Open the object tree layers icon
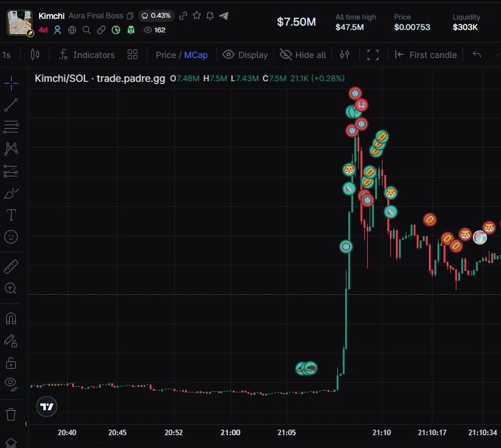The height and width of the screenshot is (448, 501). pyautogui.click(x=11, y=443)
